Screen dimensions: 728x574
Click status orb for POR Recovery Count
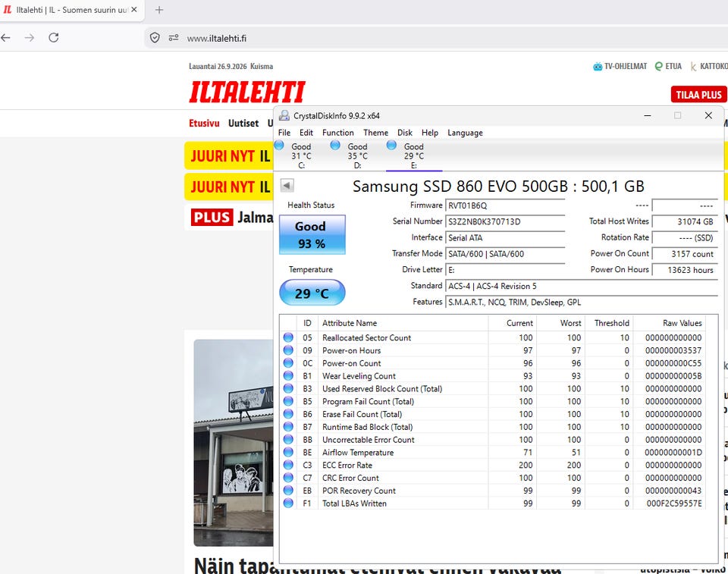288,491
